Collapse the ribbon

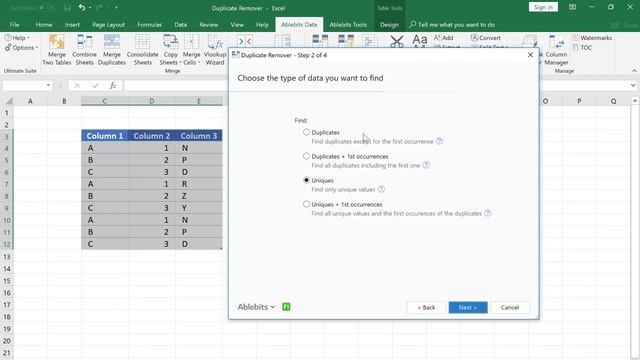634,71
